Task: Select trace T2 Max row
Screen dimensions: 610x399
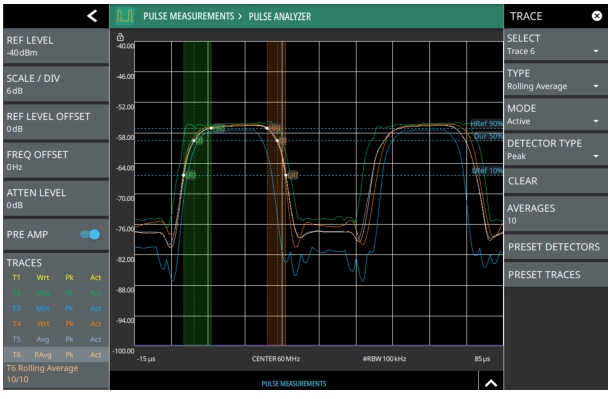Action: click(56, 293)
